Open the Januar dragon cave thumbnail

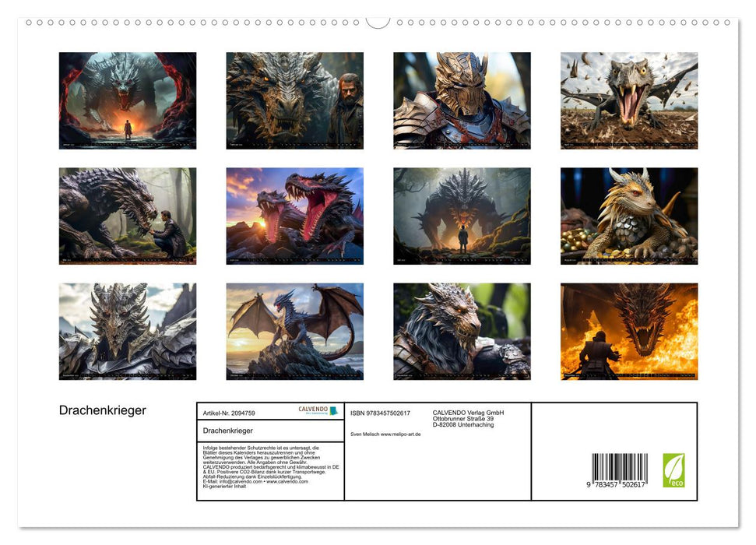pyautogui.click(x=128, y=100)
